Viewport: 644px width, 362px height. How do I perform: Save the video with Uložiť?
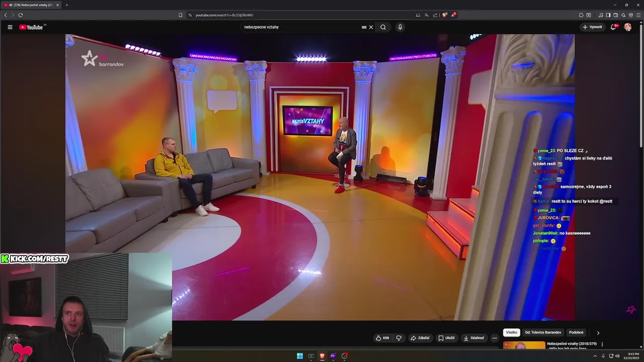tap(446, 338)
